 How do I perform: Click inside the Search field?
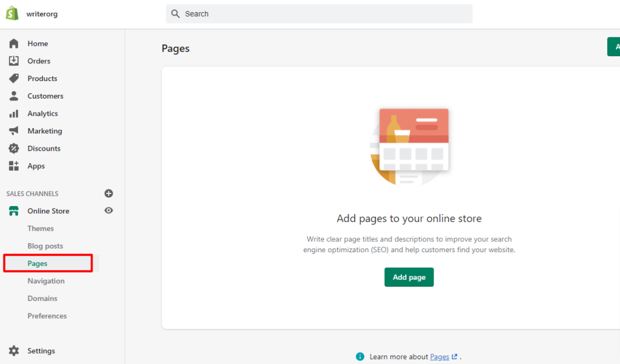point(319,13)
